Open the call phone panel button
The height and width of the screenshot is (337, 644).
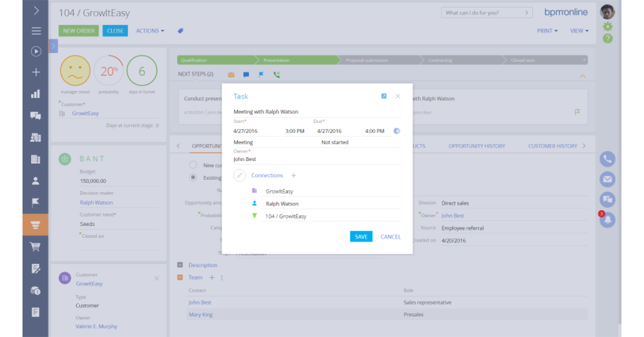coord(607,159)
